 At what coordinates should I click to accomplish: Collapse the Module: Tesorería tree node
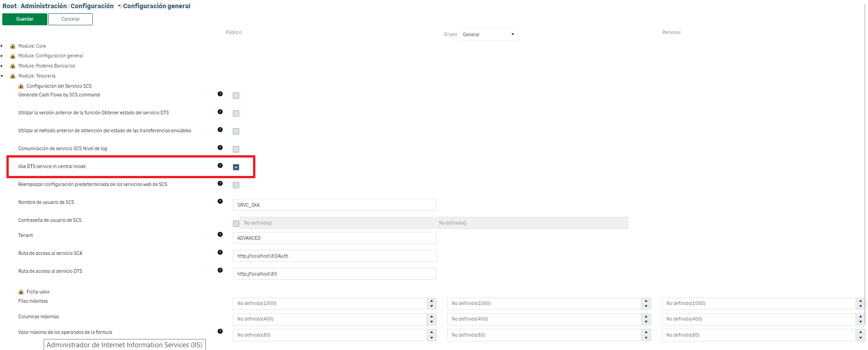tap(2, 76)
